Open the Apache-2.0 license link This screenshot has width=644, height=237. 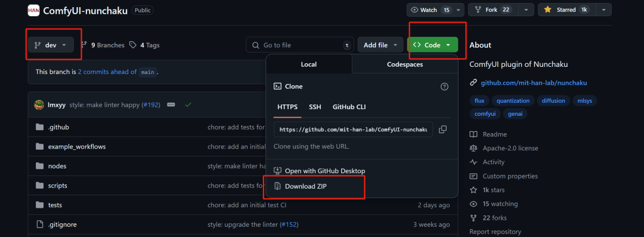tap(510, 148)
